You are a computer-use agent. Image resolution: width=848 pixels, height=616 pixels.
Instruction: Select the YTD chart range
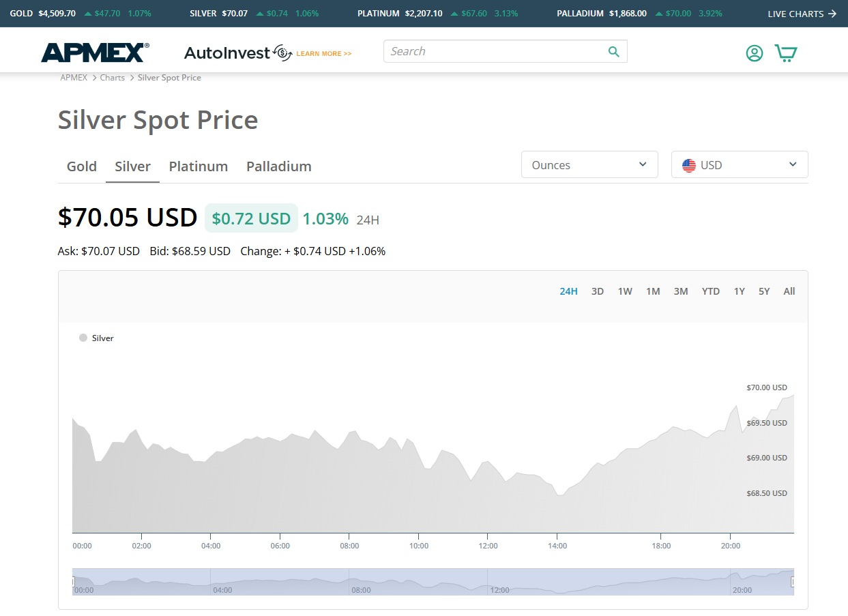pyautogui.click(x=710, y=291)
